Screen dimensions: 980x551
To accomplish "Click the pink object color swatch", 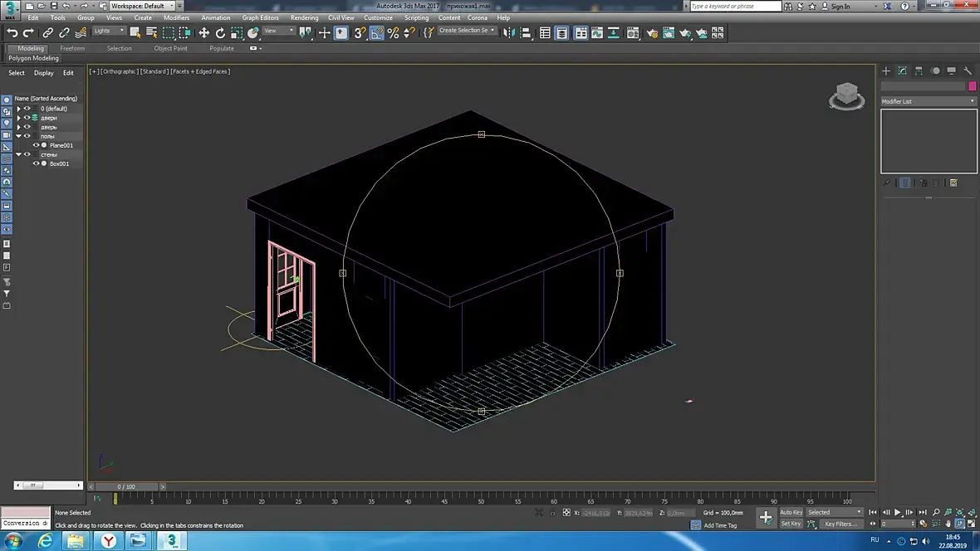I will (973, 86).
